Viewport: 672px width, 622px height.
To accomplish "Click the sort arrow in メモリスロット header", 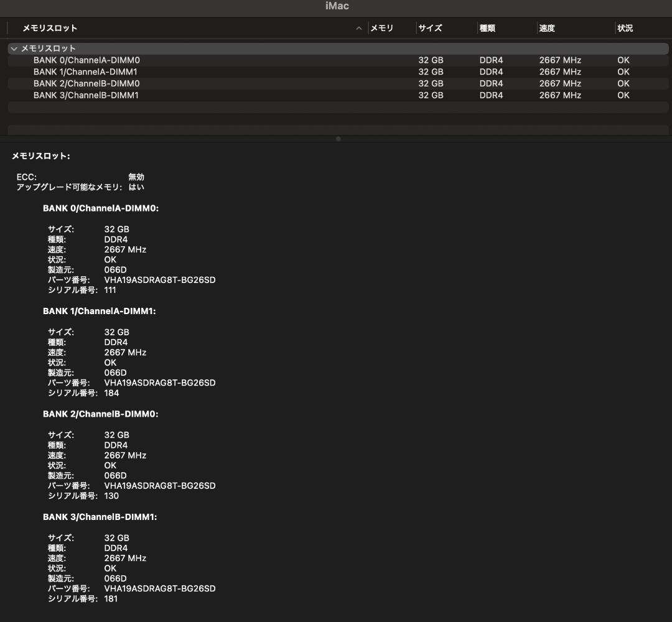I will coord(359,28).
